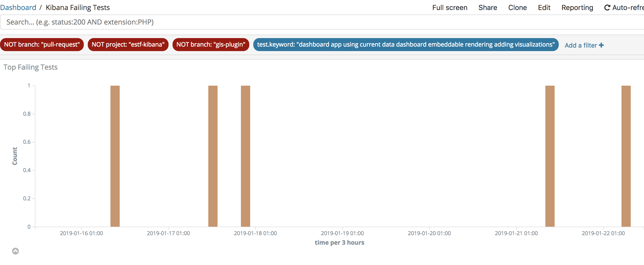Click the test.keyword dashboard app filter pill
Image resolution: width=644 pixels, height=265 pixels.
[406, 45]
